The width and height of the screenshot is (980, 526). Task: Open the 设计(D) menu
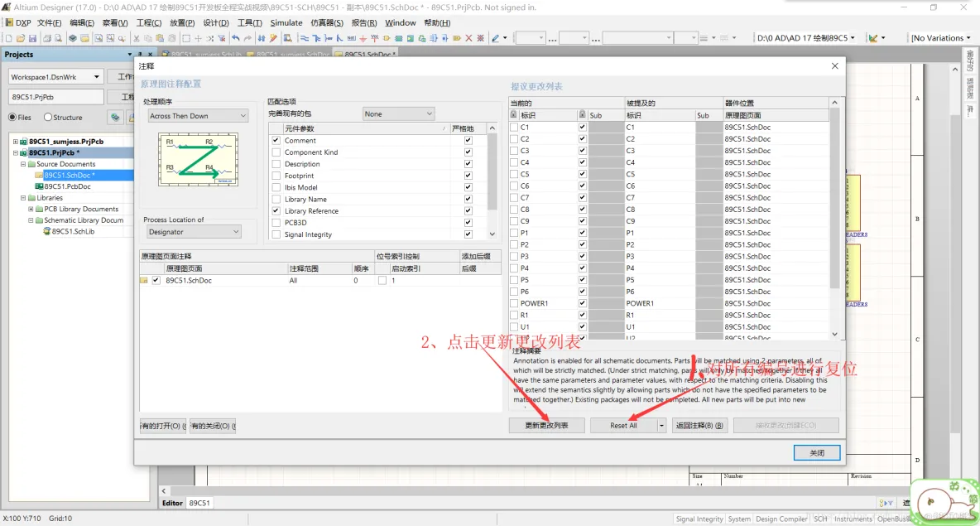pos(216,22)
